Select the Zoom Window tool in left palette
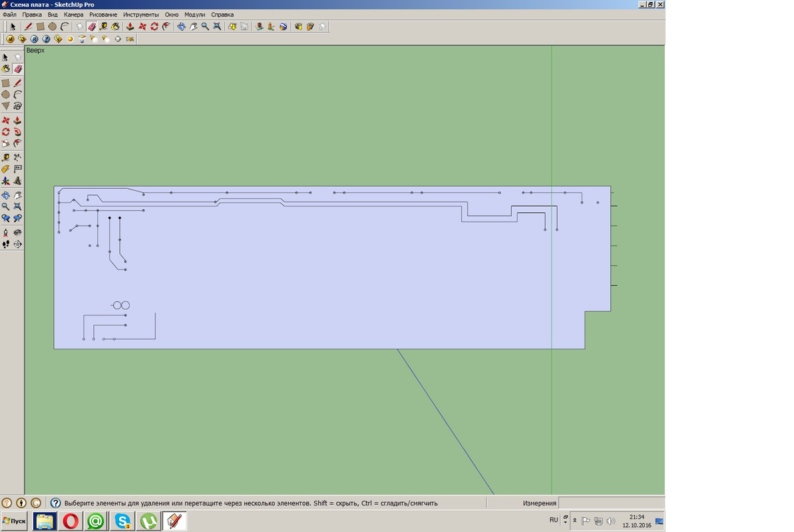 coord(18,207)
